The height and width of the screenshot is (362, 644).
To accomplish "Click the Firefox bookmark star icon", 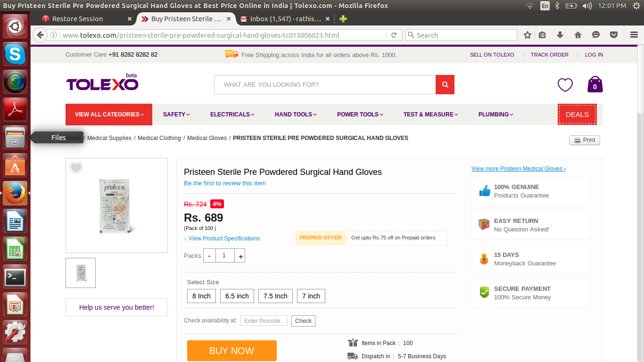I will 528,35.
